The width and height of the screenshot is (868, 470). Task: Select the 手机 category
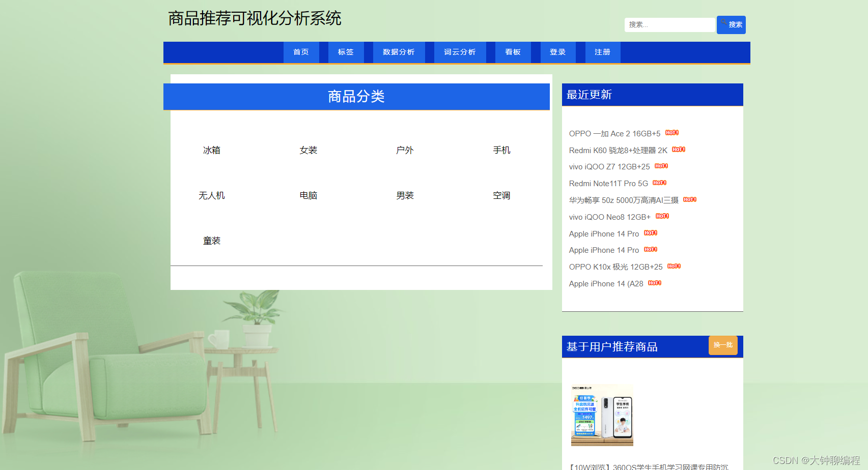click(x=501, y=150)
